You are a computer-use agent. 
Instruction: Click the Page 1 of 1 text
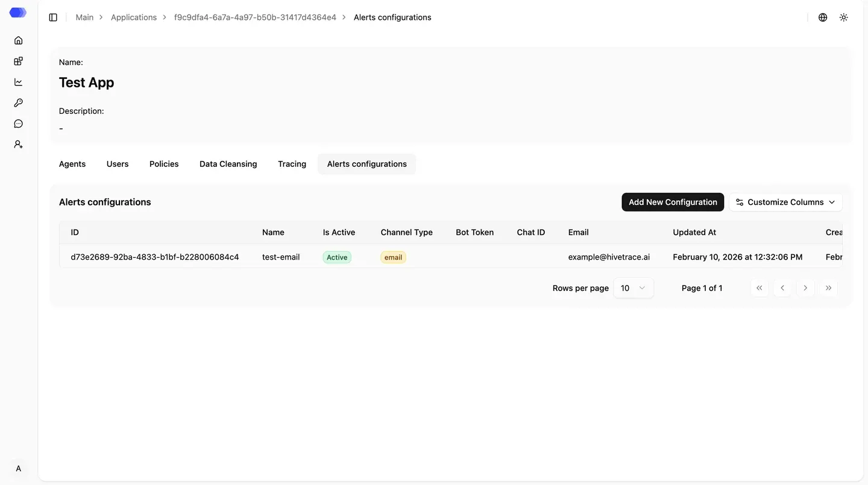tap(702, 288)
